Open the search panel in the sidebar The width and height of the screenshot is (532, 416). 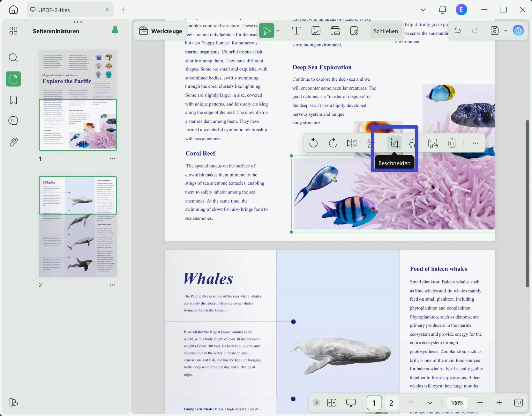point(13,58)
